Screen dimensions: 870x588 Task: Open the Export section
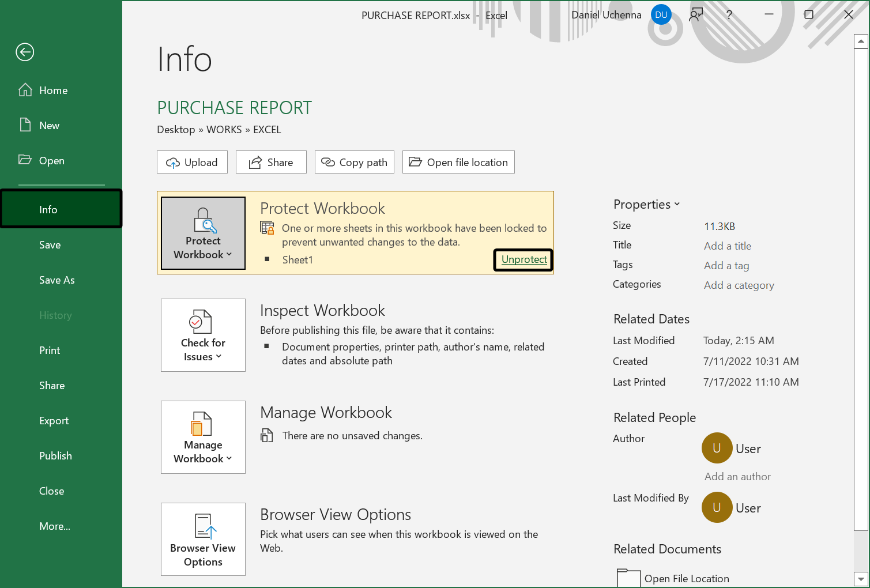(x=54, y=420)
